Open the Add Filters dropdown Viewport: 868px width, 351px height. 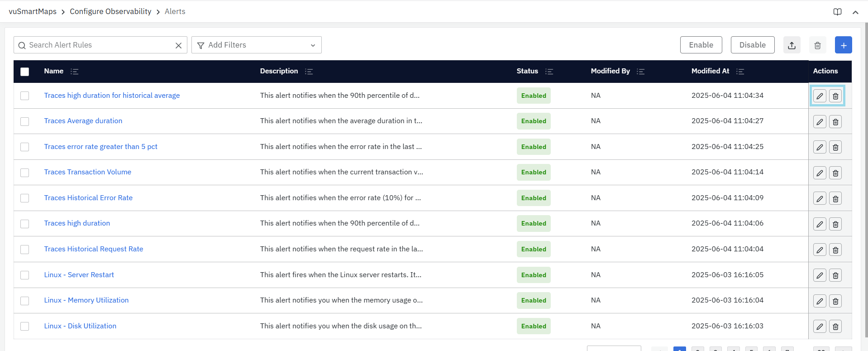tap(256, 45)
